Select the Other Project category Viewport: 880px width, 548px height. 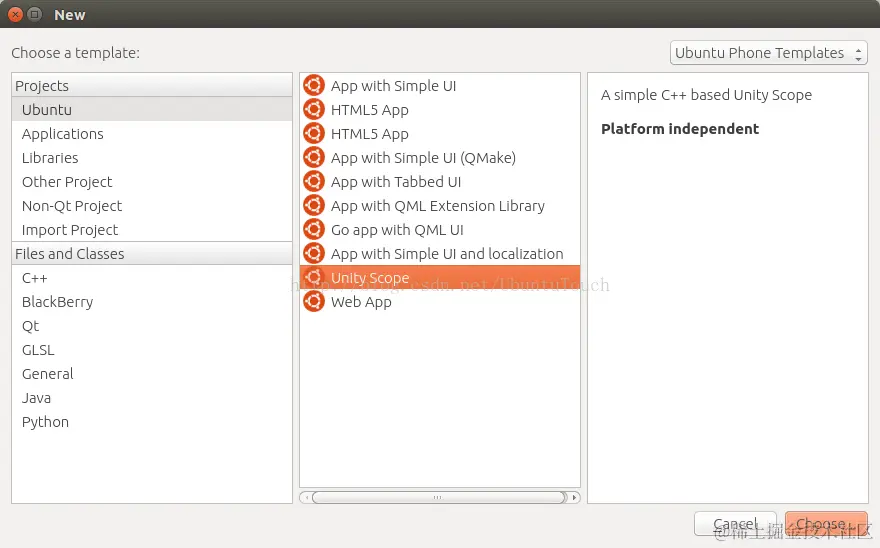coord(152,182)
